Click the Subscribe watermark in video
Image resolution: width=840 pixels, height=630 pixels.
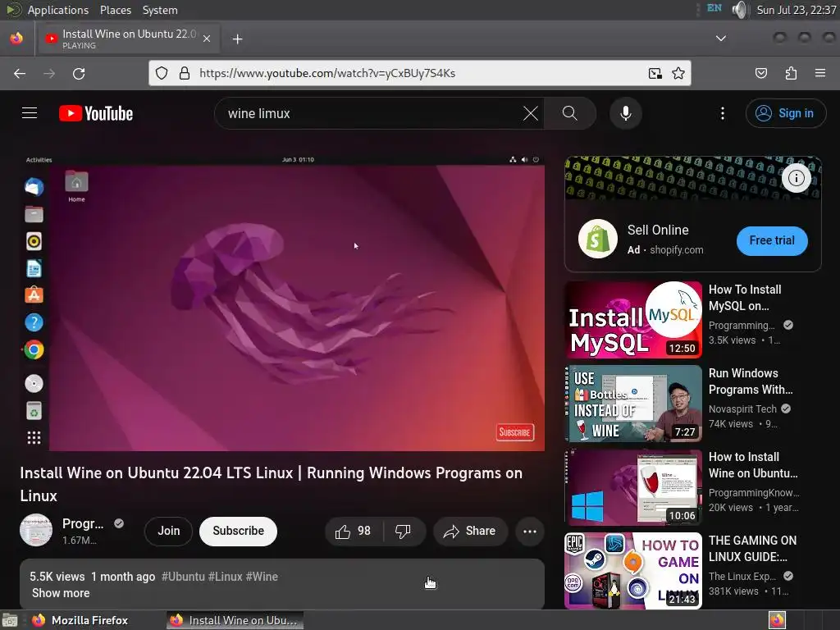[515, 432]
